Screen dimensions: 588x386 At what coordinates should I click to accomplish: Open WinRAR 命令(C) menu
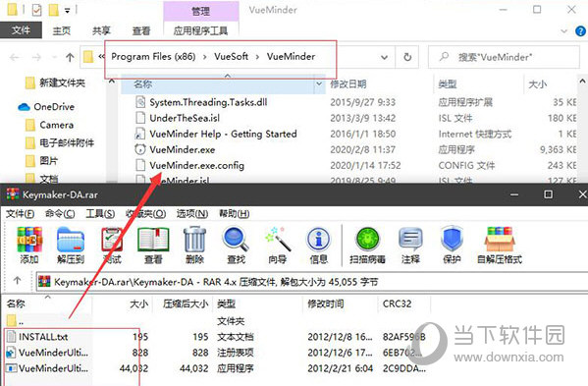(60, 214)
